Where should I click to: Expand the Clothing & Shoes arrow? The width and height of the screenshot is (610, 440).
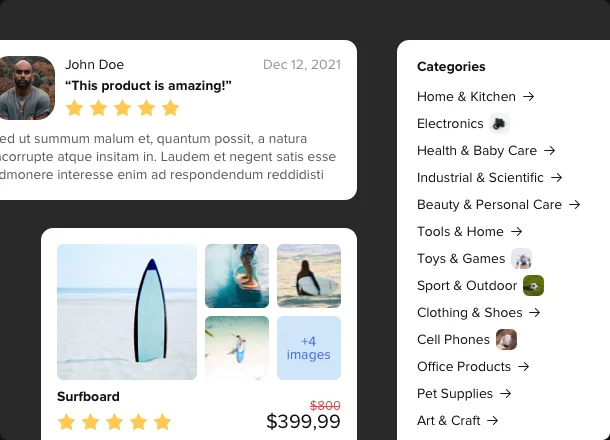tap(535, 313)
